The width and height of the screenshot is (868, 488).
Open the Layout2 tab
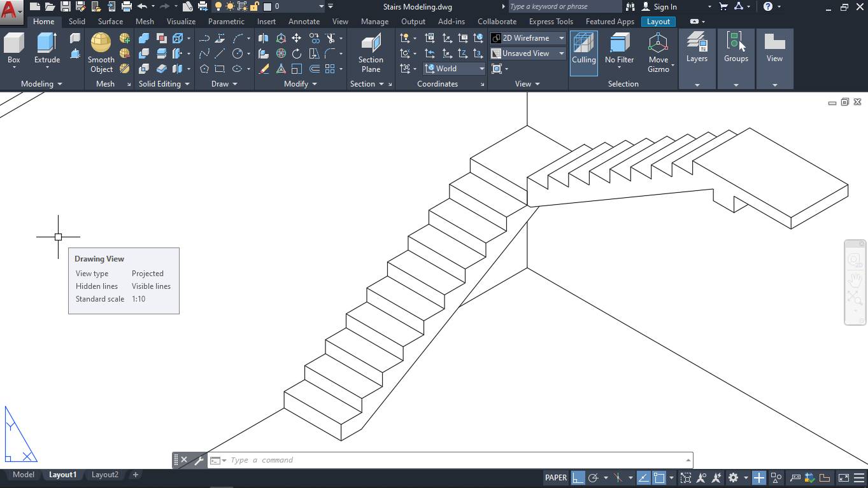[104, 474]
